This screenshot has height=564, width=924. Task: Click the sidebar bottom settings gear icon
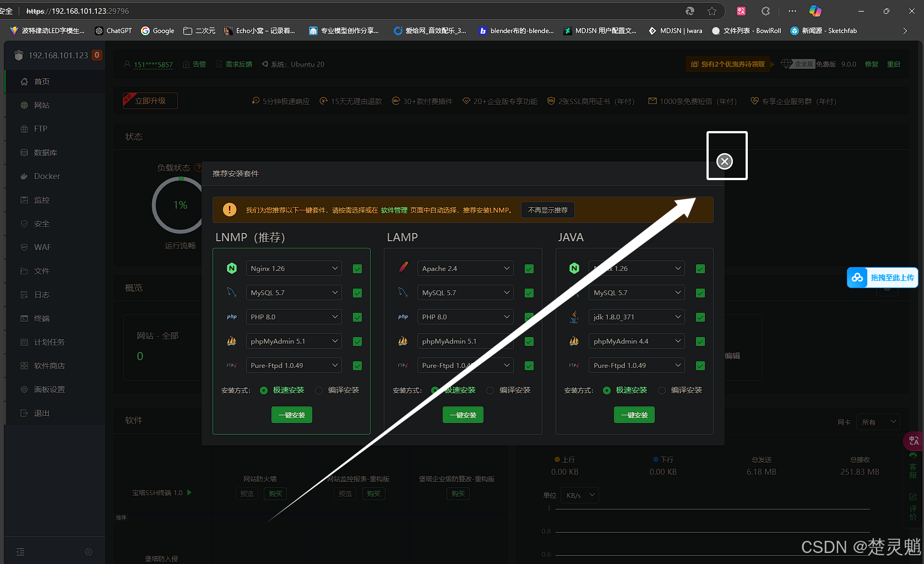pyautogui.click(x=89, y=552)
